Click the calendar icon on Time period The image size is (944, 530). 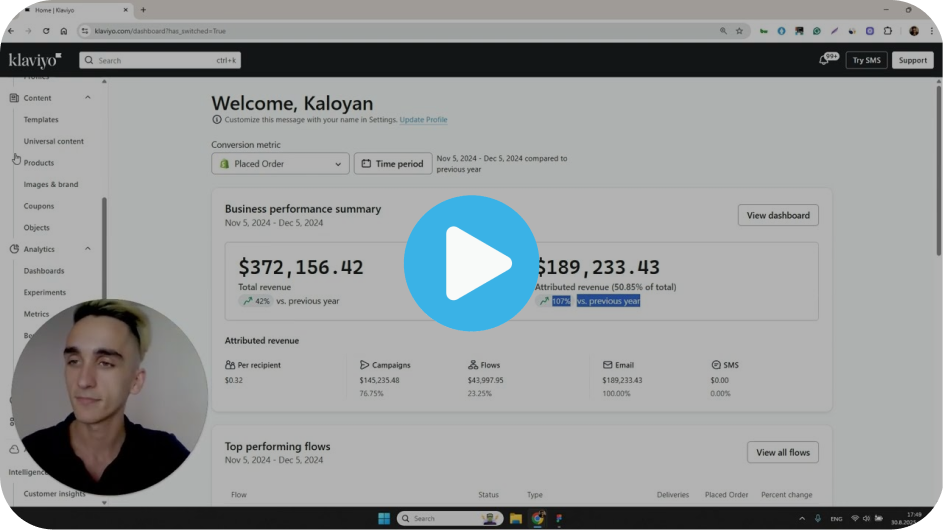point(366,164)
